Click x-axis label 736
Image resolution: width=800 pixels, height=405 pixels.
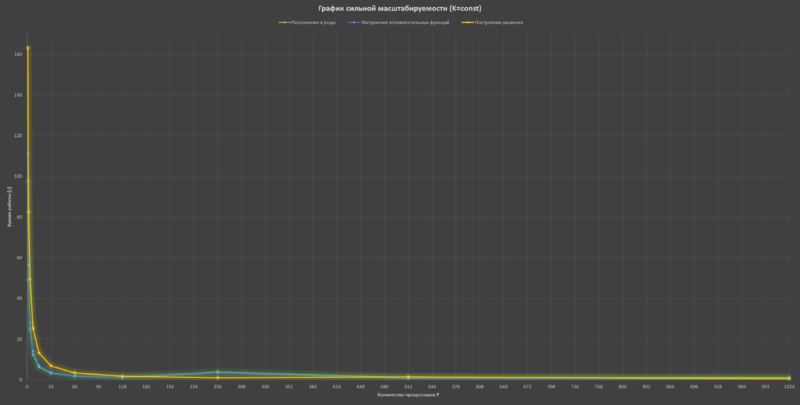pyautogui.click(x=575, y=387)
